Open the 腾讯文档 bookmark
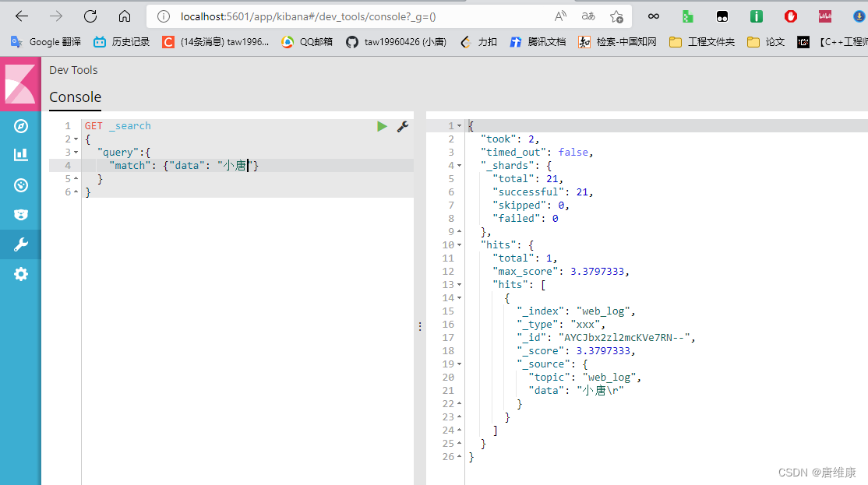Screen dimensions: 868x485 point(538,42)
